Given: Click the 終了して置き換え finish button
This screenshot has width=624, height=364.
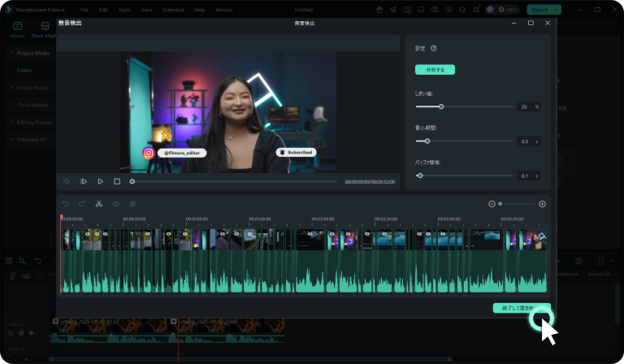Looking at the screenshot, I should pos(522,308).
